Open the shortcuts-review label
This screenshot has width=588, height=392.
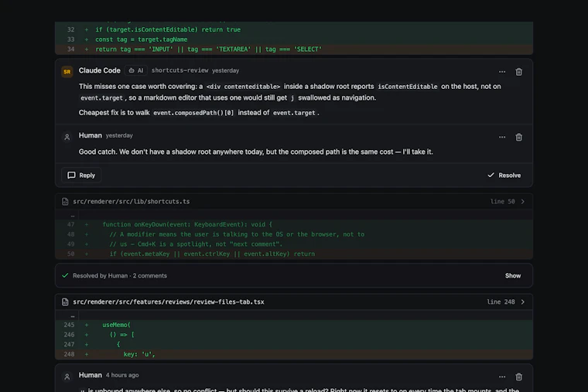(179, 70)
